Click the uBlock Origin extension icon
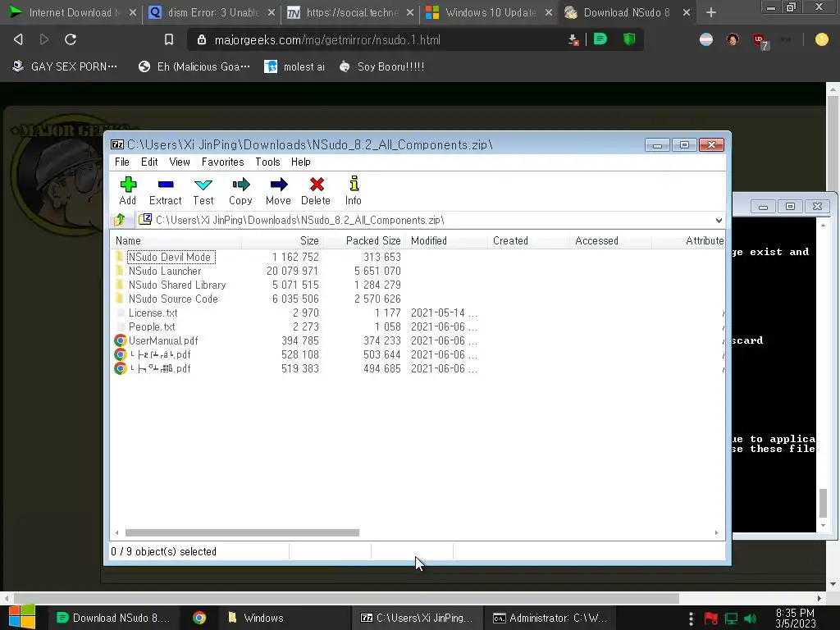Screen dimensions: 840x630 click(759, 40)
